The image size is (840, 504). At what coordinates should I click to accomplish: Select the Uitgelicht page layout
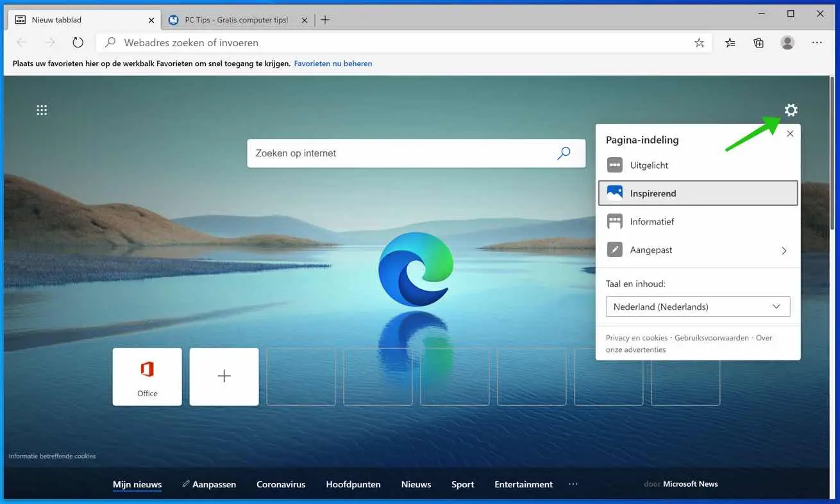click(x=698, y=165)
